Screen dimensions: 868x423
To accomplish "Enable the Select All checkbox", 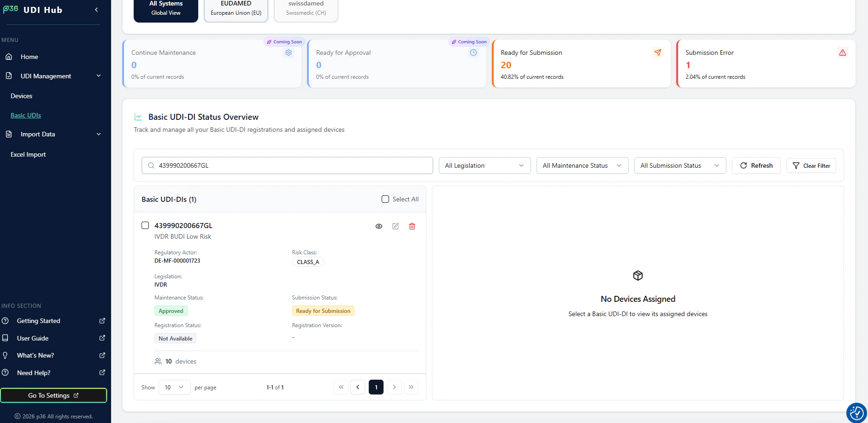I will (385, 199).
